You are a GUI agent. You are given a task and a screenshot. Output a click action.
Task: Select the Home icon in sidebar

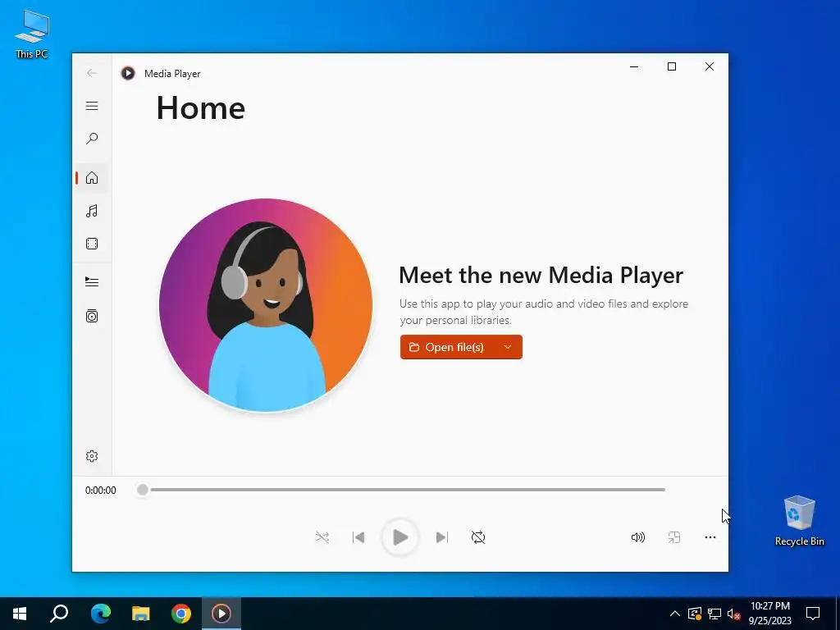[92, 177]
